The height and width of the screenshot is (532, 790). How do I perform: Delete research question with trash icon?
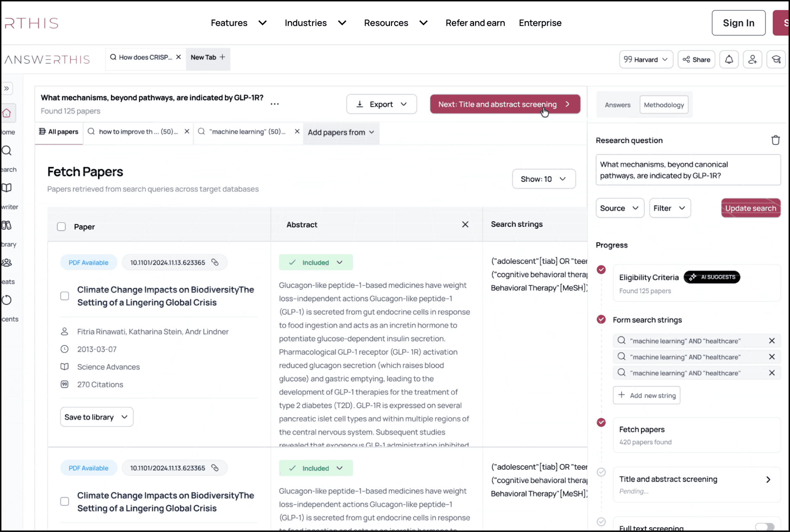(x=775, y=140)
